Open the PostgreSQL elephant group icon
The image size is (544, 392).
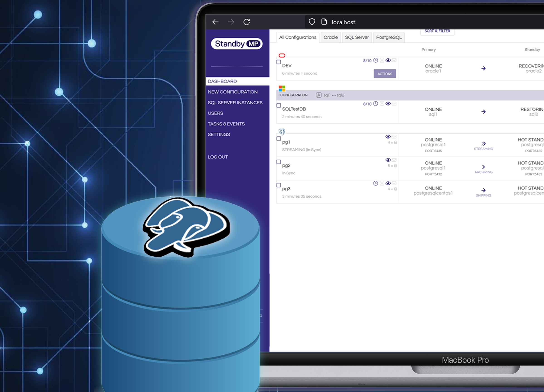point(282,131)
